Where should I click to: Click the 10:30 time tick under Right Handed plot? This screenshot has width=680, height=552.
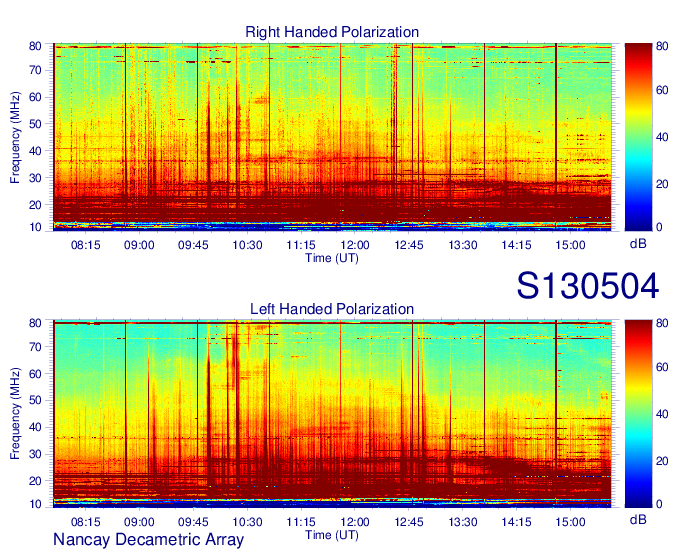click(x=247, y=245)
